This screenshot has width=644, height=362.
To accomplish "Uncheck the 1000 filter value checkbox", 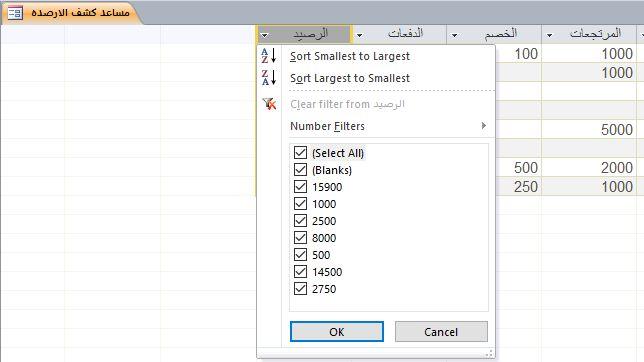I will click(300, 204).
